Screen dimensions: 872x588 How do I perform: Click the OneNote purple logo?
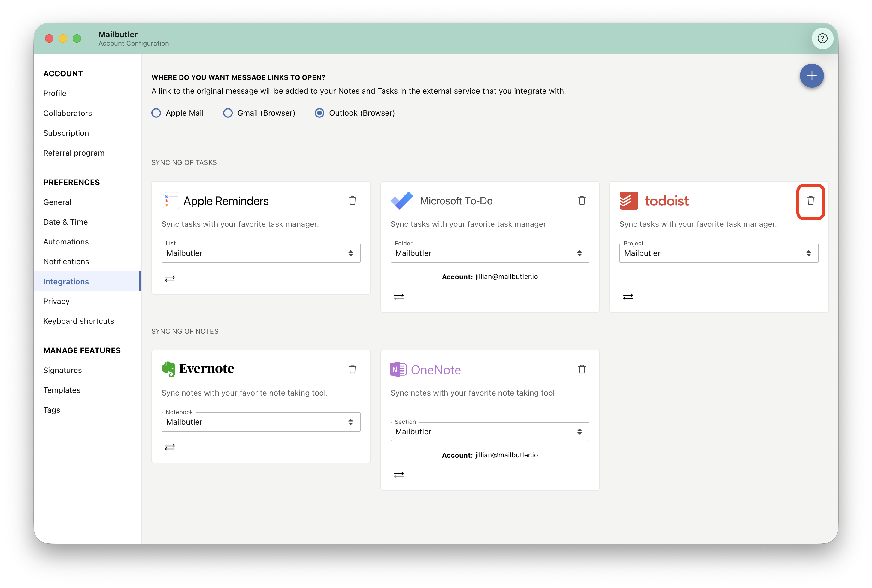[398, 369]
